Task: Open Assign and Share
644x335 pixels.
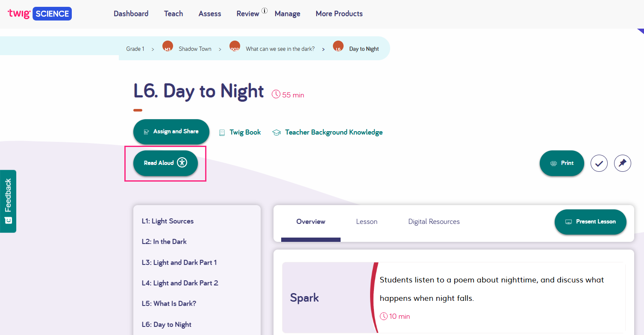Action: pos(171,132)
